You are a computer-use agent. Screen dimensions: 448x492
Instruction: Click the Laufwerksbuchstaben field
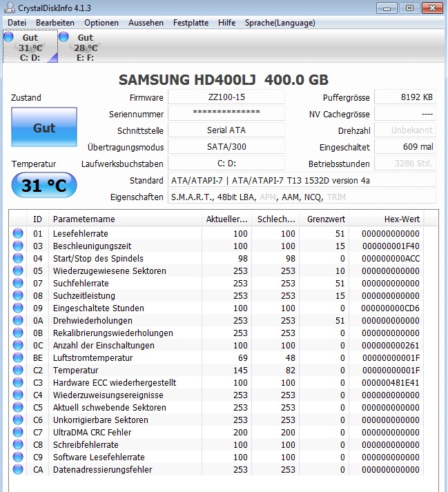tap(226, 163)
